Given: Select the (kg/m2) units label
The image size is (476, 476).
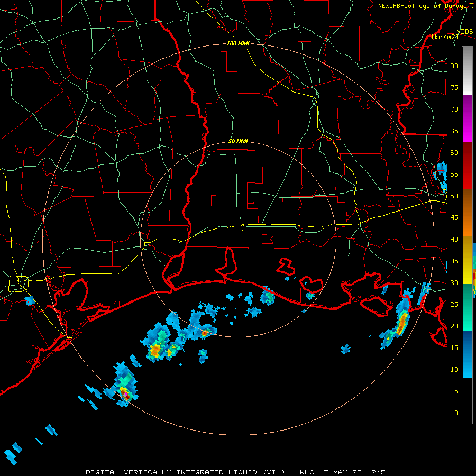Looking at the screenshot, I should tap(445, 37).
